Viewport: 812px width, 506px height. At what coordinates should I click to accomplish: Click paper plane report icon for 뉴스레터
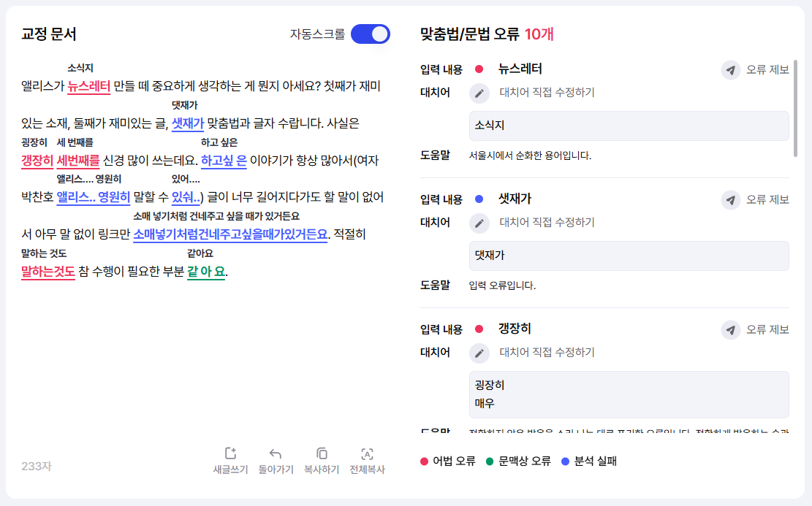pyautogui.click(x=730, y=70)
